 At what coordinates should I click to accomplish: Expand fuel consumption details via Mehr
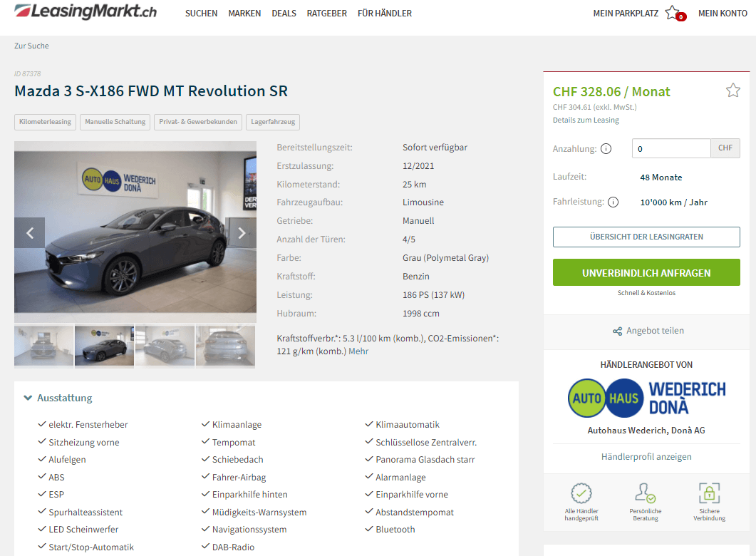(x=358, y=351)
